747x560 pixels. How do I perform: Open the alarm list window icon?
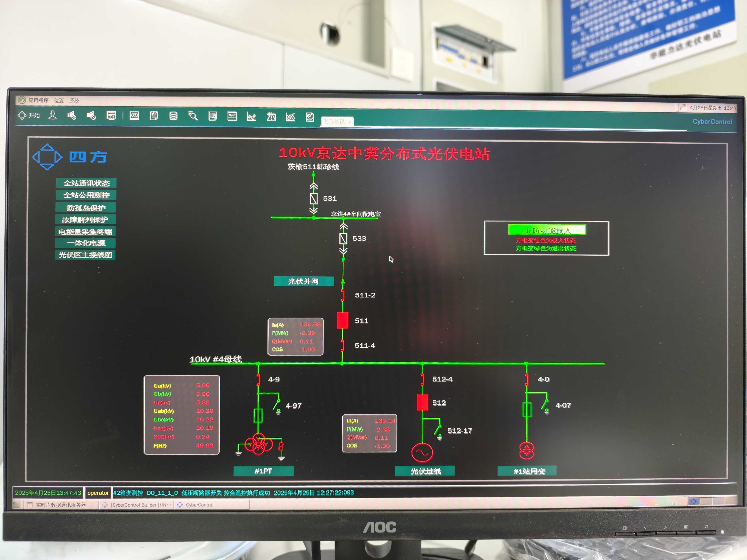click(x=111, y=116)
